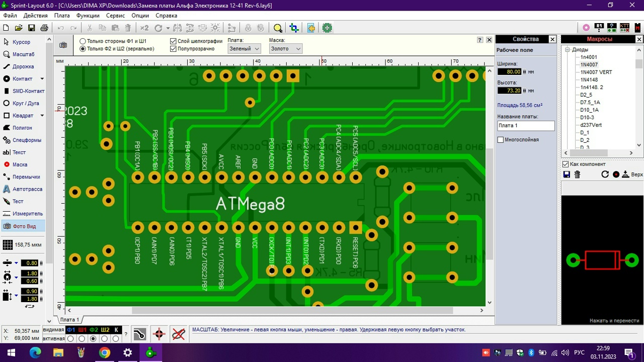Select 1N4007 VERT macro in list
Screen dimensions: 644x362
(596, 72)
